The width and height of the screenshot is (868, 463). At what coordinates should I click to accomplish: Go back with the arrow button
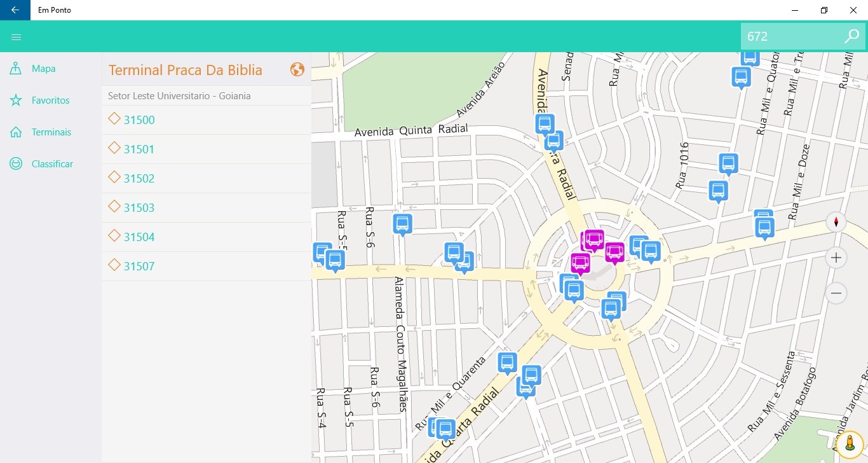click(x=15, y=10)
